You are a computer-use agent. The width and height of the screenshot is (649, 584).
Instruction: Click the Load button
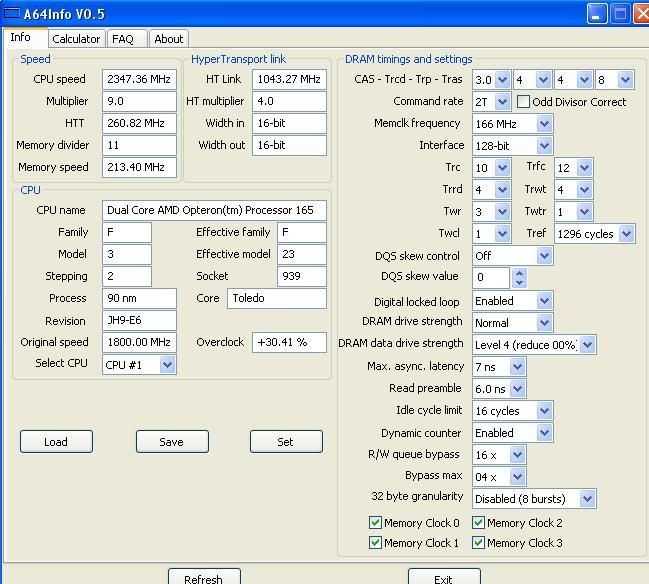pyautogui.click(x=56, y=441)
